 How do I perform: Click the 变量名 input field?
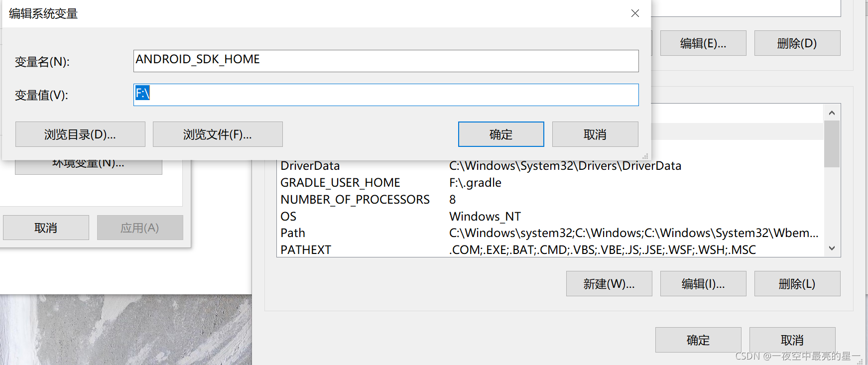386,61
